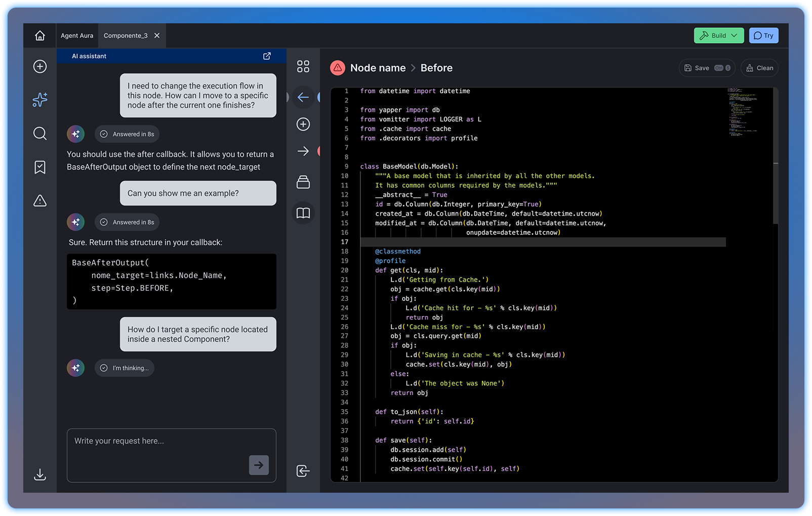Click the Clean button

click(x=759, y=68)
